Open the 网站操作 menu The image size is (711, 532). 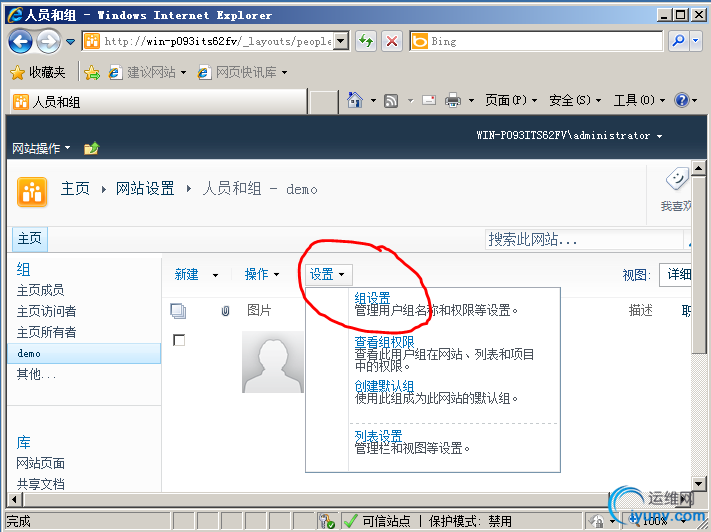point(41,148)
